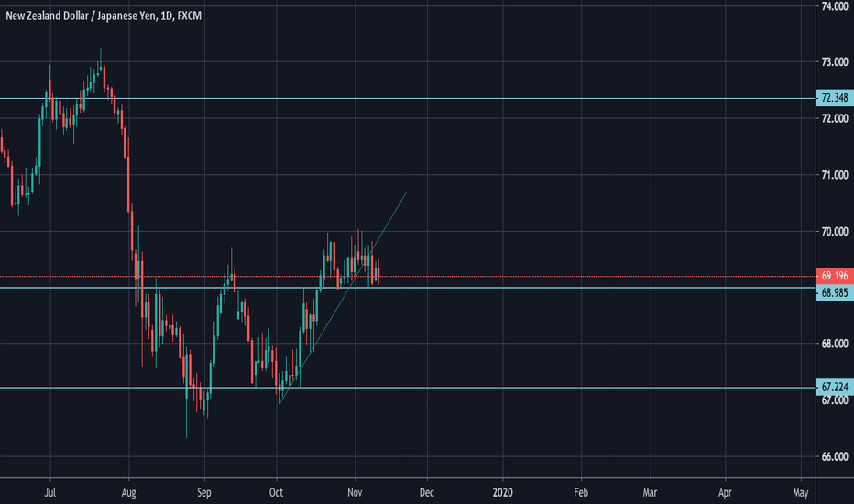Image resolution: width=854 pixels, height=504 pixels.
Task: Click the 71.000 price axis label
Action: pyautogui.click(x=835, y=175)
